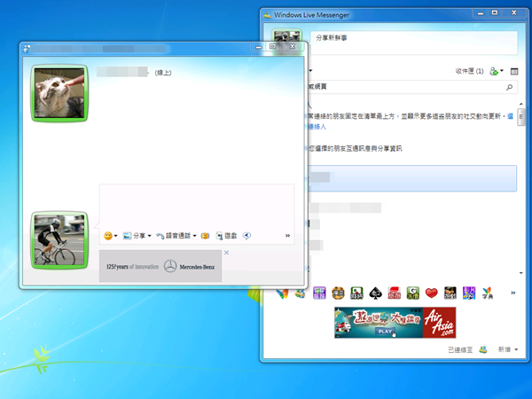Click the search magnifier icon

(x=509, y=88)
